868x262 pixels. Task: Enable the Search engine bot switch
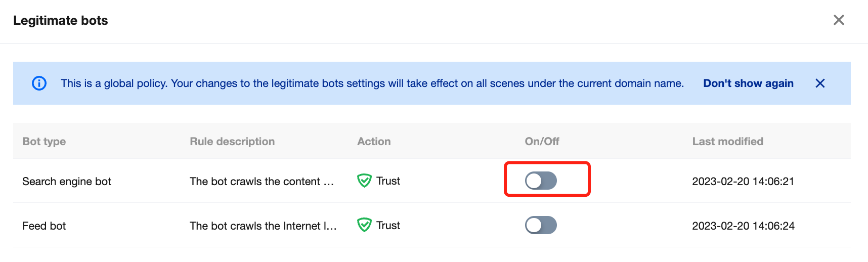541,181
